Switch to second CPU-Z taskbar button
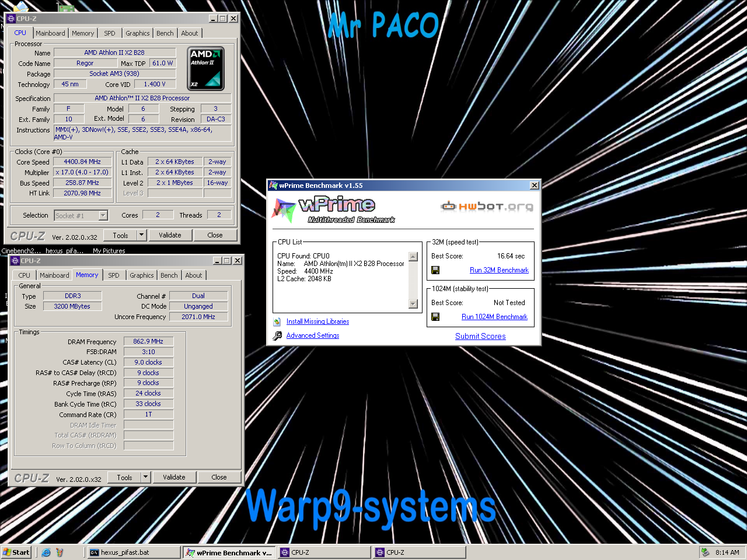 (x=419, y=552)
